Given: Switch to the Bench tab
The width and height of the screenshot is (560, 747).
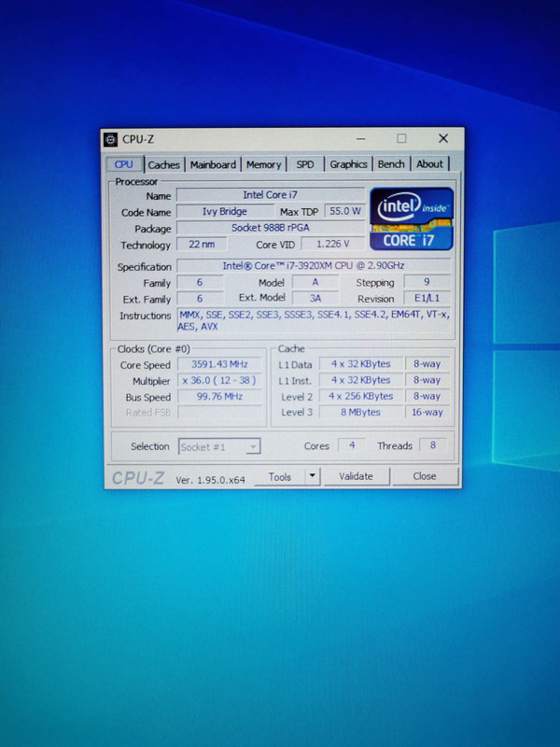Looking at the screenshot, I should (x=391, y=164).
